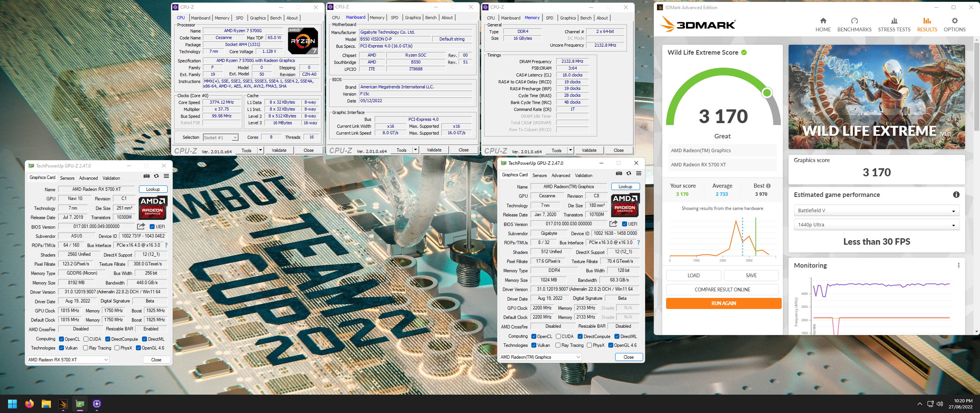Open Sensors tab in RX 5700 XT GPU-Z

[67, 178]
